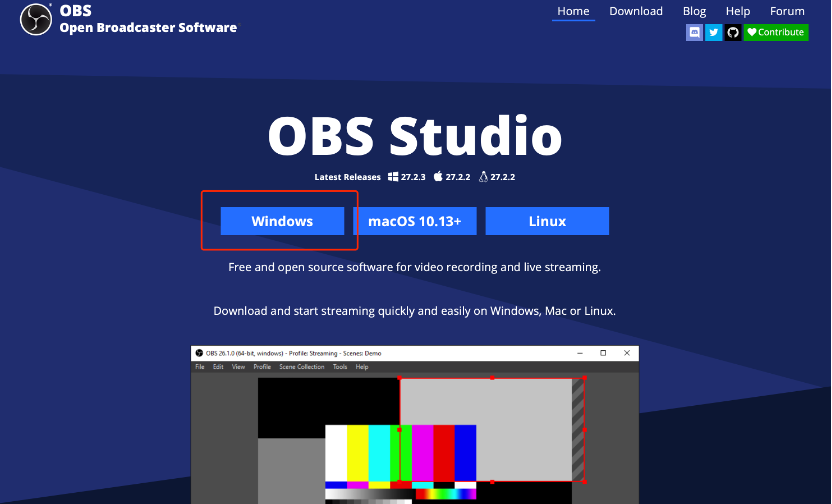The height and width of the screenshot is (504, 832).
Task: Click the Open Broadcaster Software title text
Action: pos(148,28)
